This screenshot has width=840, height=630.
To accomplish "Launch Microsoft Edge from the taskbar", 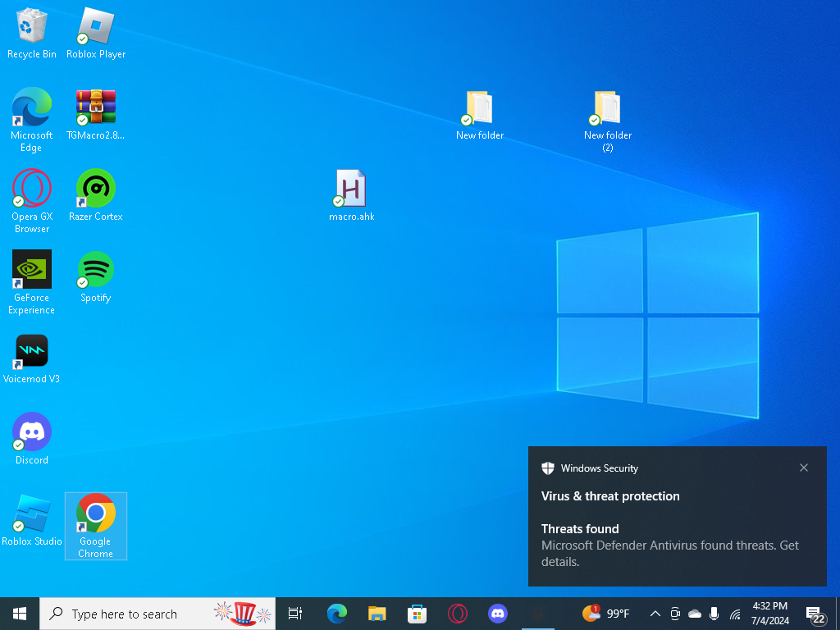I will (337, 614).
